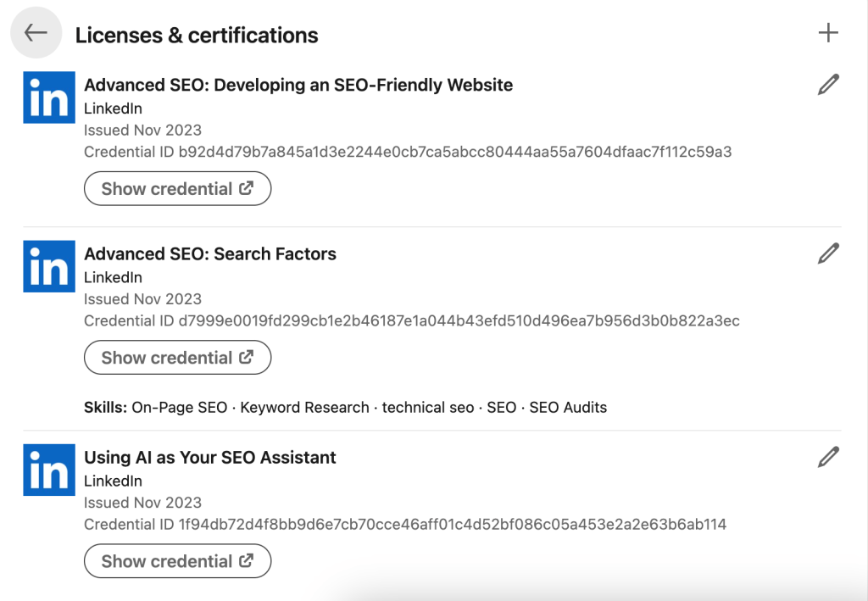This screenshot has height=601, width=868.
Task: Show credential for SEO-Friendly Website course
Action: (x=178, y=189)
